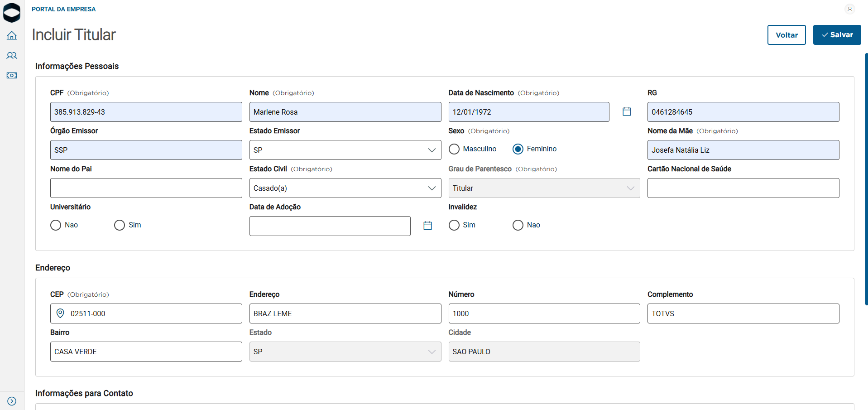Click the home icon in sidebar
Viewport: 868px width, 410px height.
tap(12, 35)
